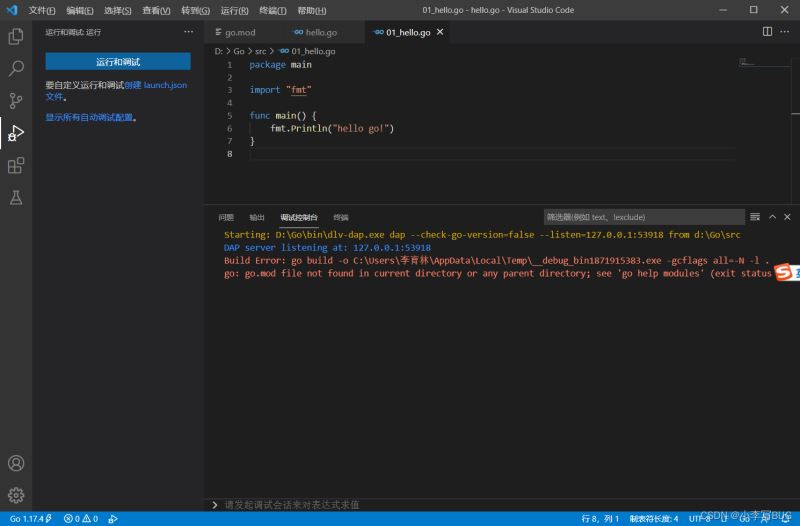Switch to the hello.go editor tab
The image size is (800, 526).
tap(315, 32)
